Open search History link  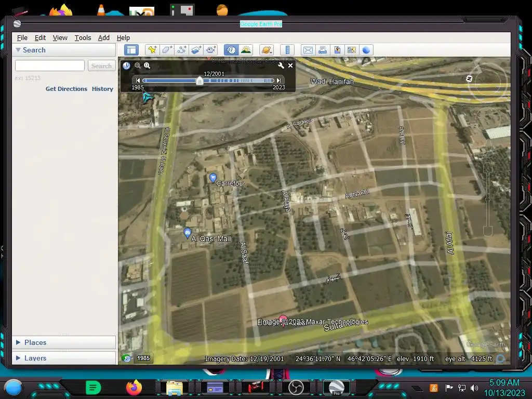[102, 89]
